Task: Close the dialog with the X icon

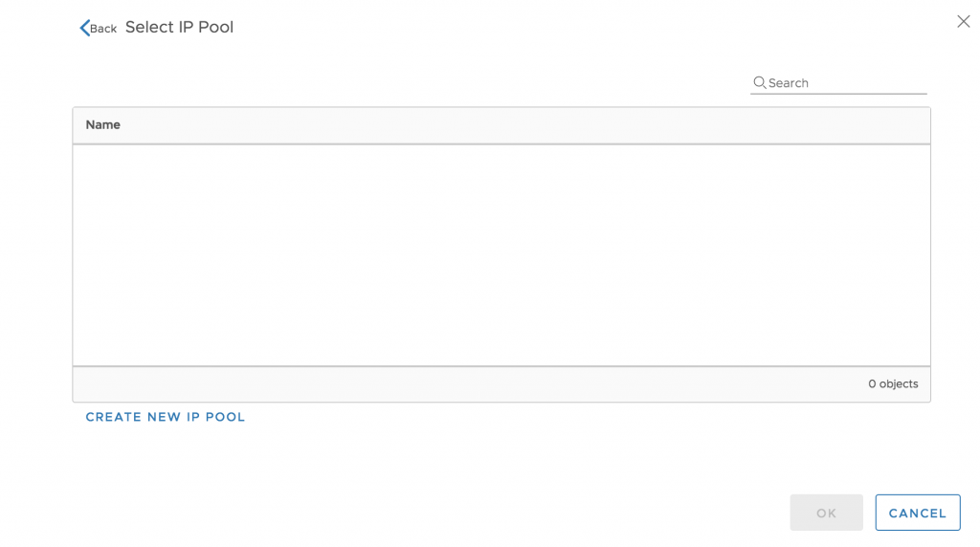Action: 963,21
